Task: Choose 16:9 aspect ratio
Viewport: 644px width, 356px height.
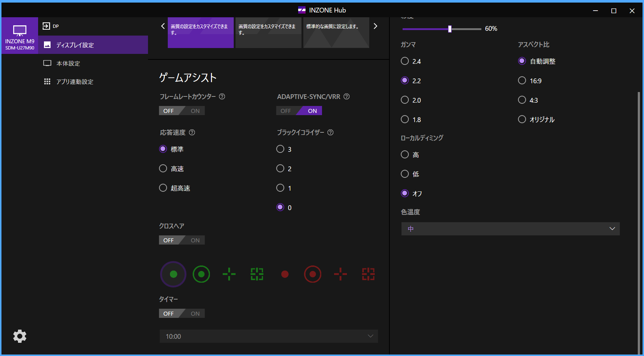Action: tap(522, 80)
